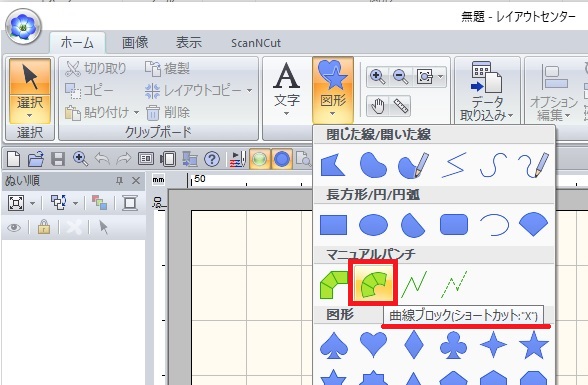Select the solid green running line tool
588x385 pixels.
[x=414, y=285]
